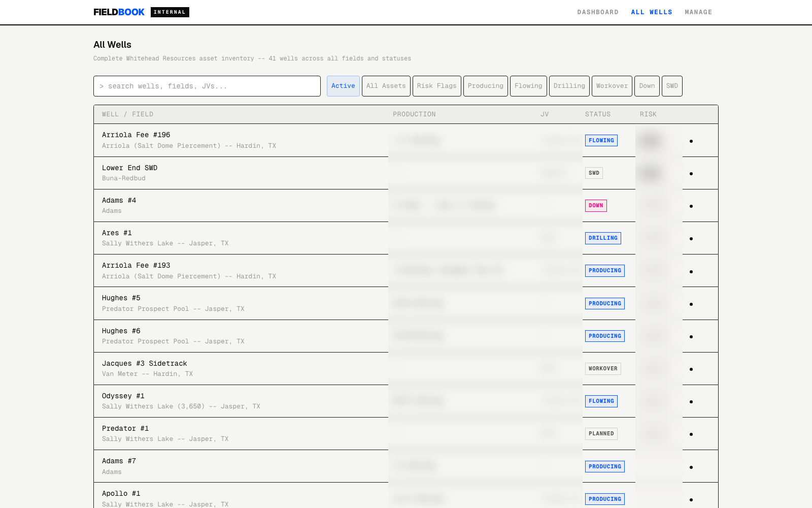The height and width of the screenshot is (508, 812).
Task: Toggle the Active filter chip
Action: click(x=343, y=86)
